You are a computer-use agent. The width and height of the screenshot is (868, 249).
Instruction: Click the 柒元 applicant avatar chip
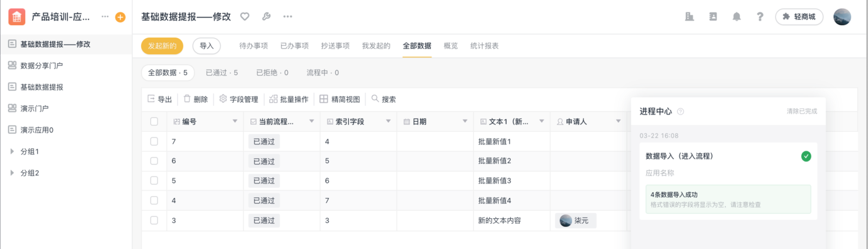click(576, 221)
